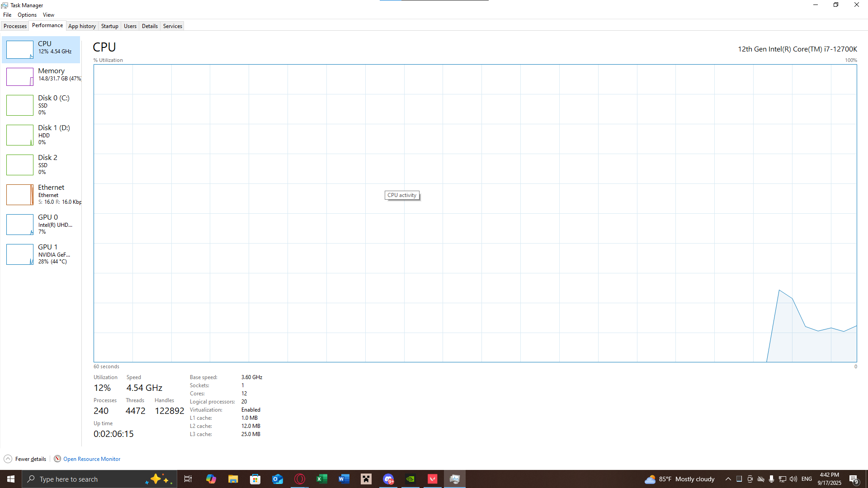The image size is (868, 488).
Task: Select Disk 0 (C:) performance graph
Action: click(20, 105)
